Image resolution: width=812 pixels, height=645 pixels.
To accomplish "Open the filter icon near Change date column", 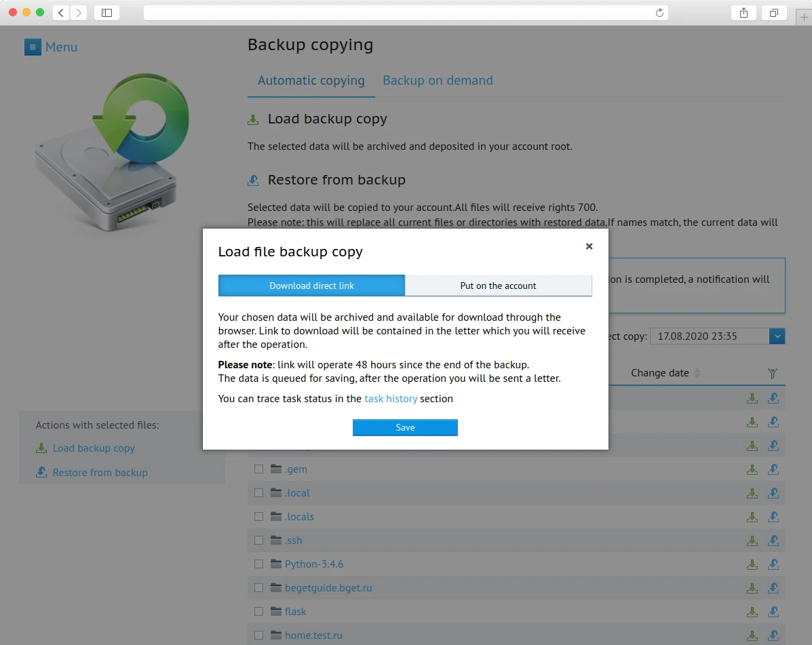I will tap(772, 372).
